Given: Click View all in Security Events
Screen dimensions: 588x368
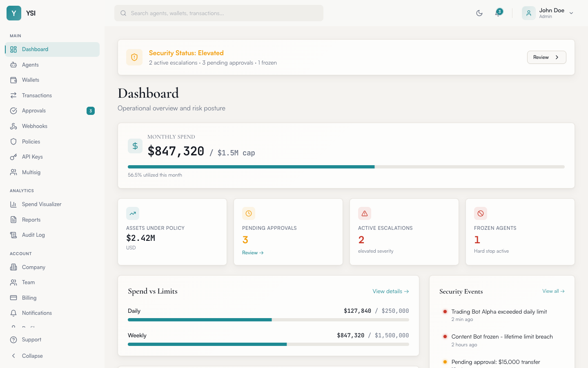Looking at the screenshot, I should 553,291.
